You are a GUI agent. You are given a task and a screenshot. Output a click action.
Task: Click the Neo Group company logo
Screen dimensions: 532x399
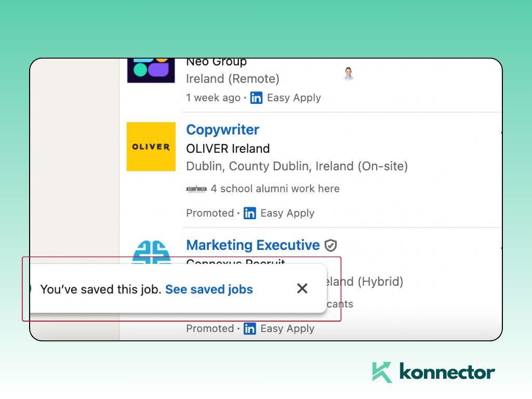pos(151,71)
